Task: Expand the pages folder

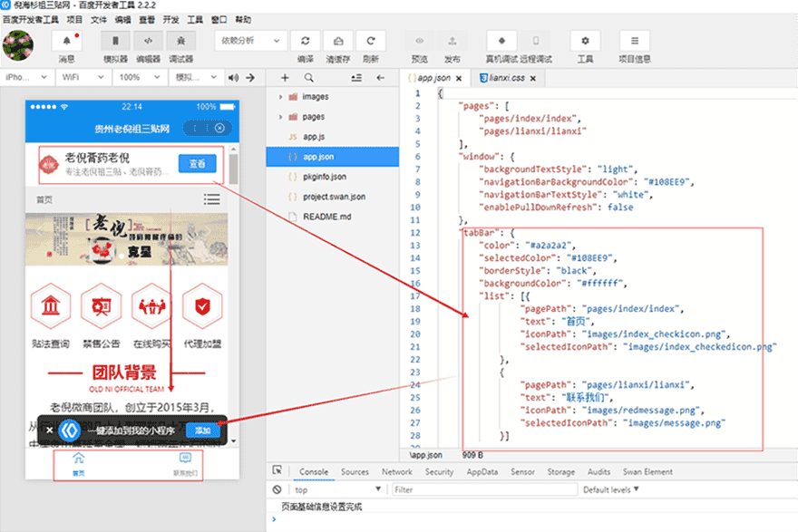Action: pyautogui.click(x=280, y=117)
